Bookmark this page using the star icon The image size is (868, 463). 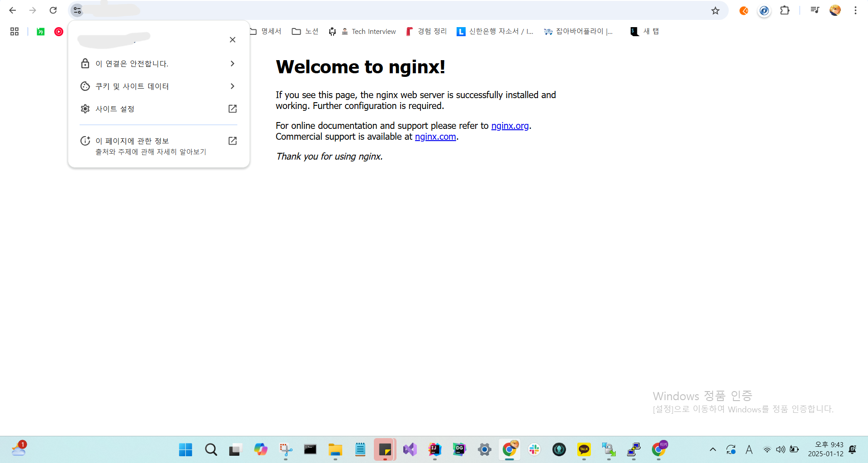point(716,10)
